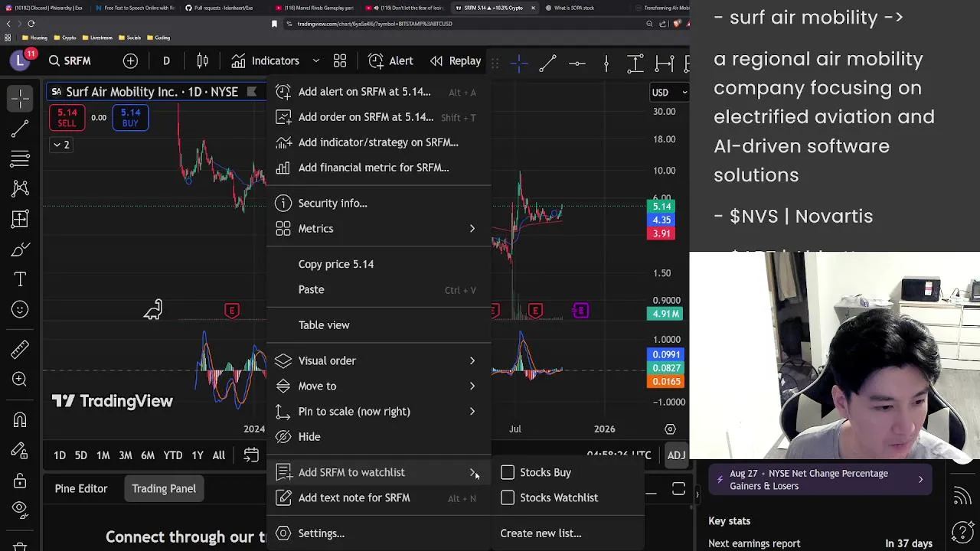Set chart range to 6M

pyautogui.click(x=148, y=455)
